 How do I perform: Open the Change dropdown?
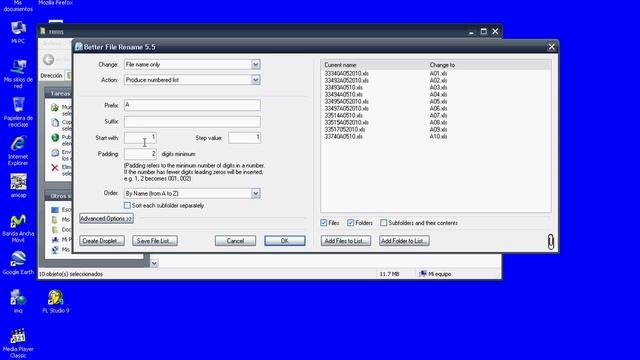(x=256, y=64)
